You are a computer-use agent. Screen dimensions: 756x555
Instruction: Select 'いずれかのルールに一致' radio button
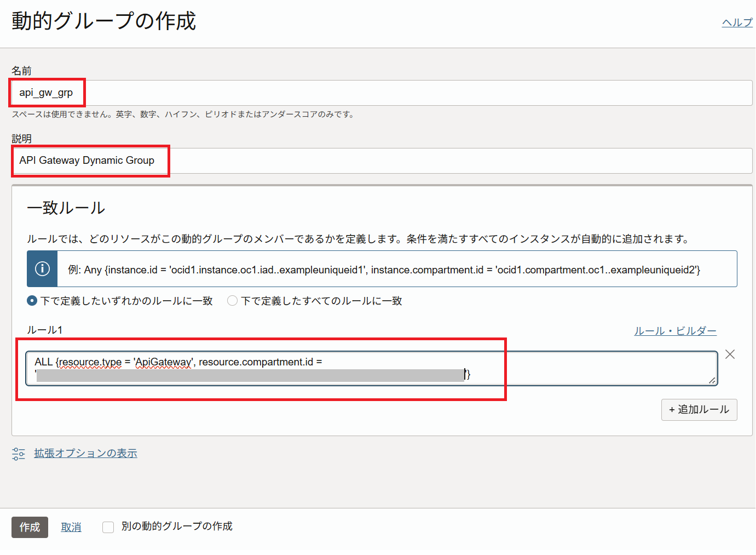[32, 301]
